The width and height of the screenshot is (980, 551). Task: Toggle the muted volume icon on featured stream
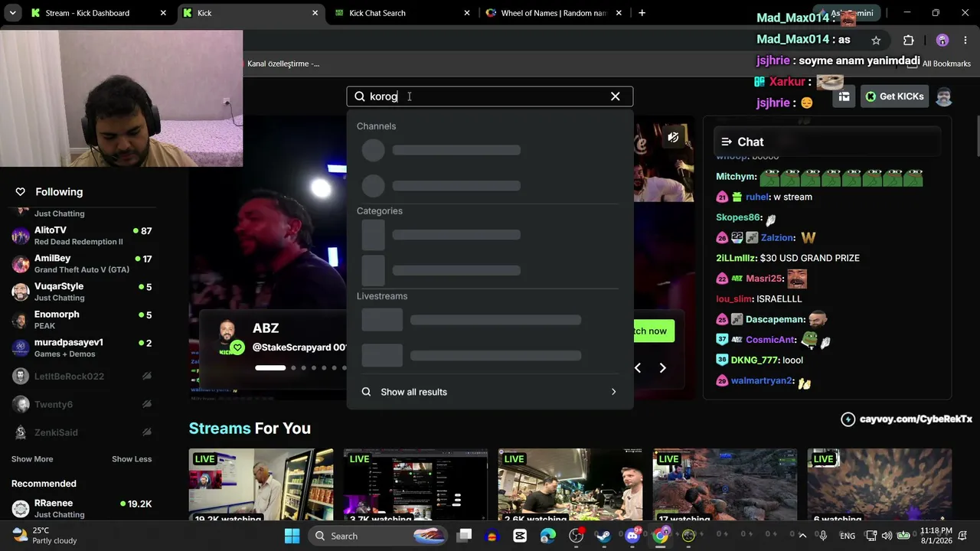(x=673, y=137)
